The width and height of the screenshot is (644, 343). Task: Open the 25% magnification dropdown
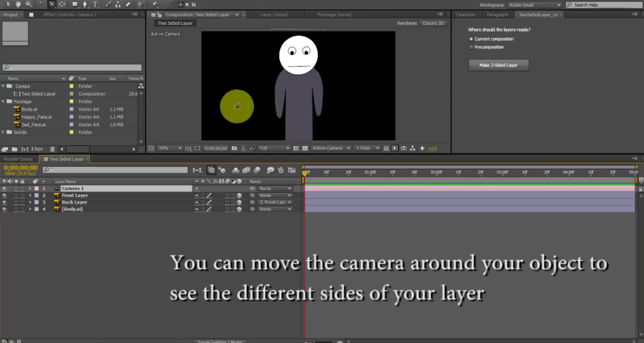[169, 148]
